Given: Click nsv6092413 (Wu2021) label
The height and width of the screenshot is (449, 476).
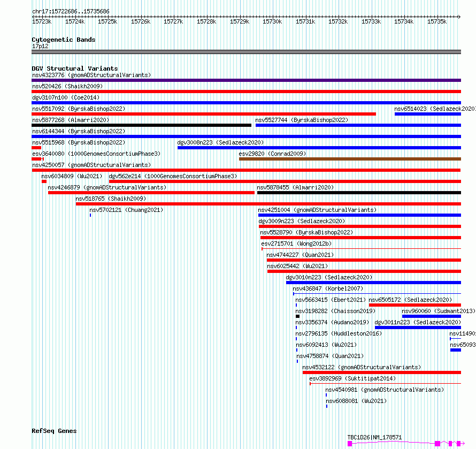Looking at the screenshot, I should pyautogui.click(x=326, y=345).
